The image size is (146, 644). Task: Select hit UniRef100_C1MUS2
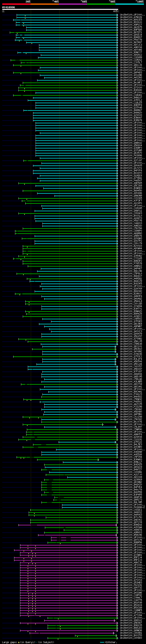tap(131, 60)
